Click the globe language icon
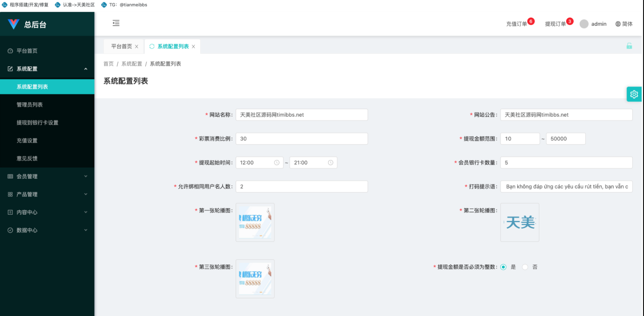644x316 pixels. click(618, 24)
